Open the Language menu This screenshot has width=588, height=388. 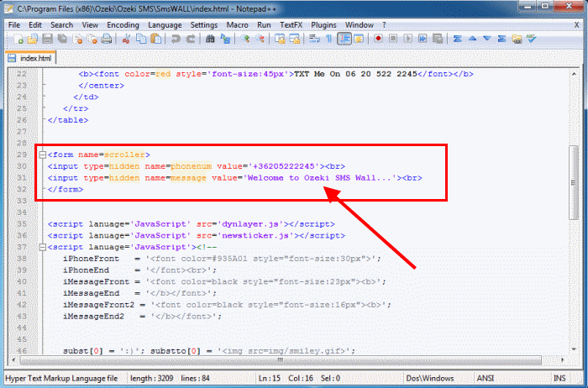click(165, 25)
